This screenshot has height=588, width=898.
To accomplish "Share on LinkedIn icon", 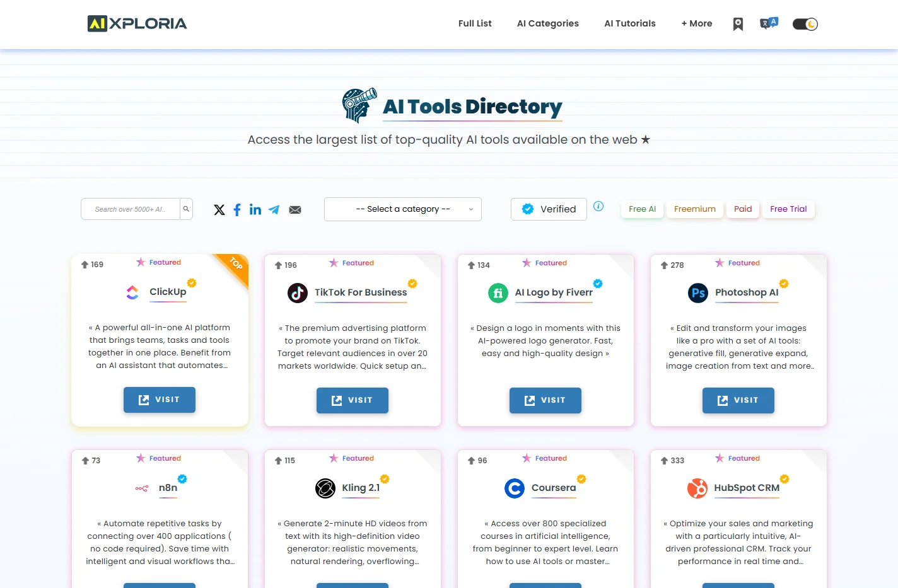I will (x=255, y=209).
